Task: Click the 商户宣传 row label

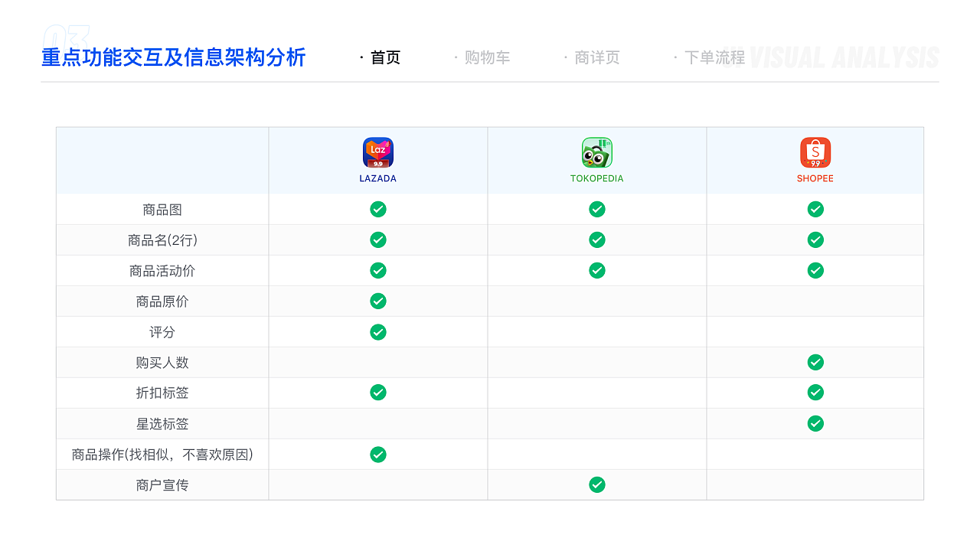Action: (x=162, y=485)
